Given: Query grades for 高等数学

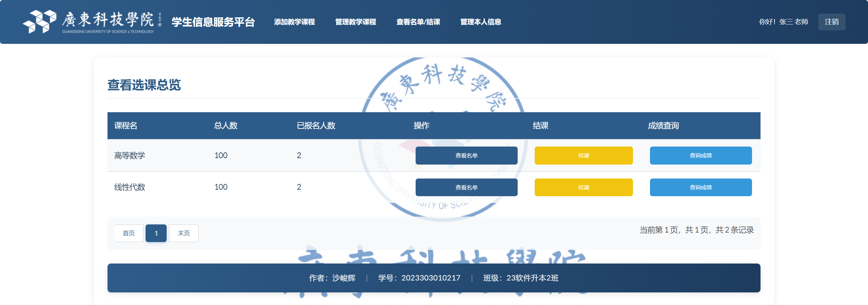Looking at the screenshot, I should click(x=700, y=156).
